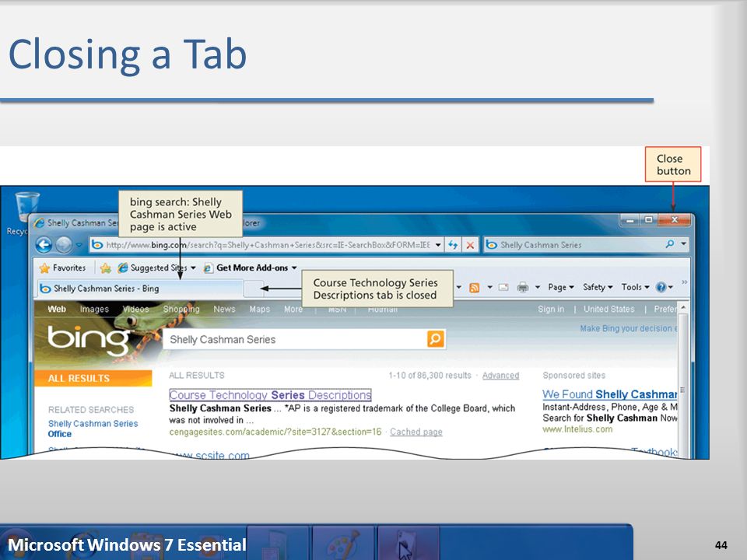Select Bing Images category
This screenshot has width=747, height=560.
(x=94, y=309)
